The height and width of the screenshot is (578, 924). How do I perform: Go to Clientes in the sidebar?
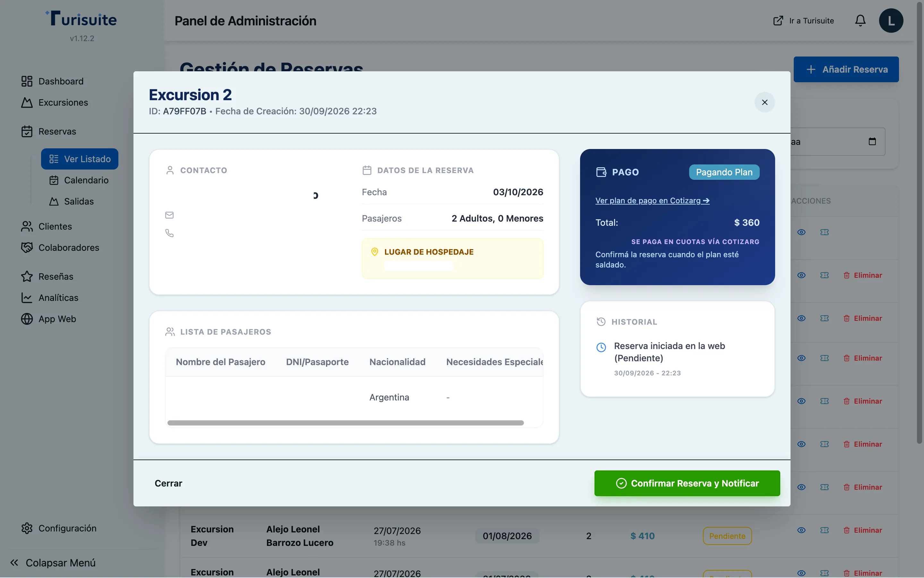[47, 226]
